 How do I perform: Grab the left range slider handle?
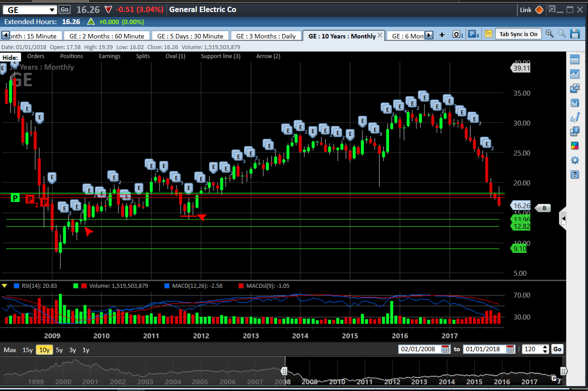point(284,371)
